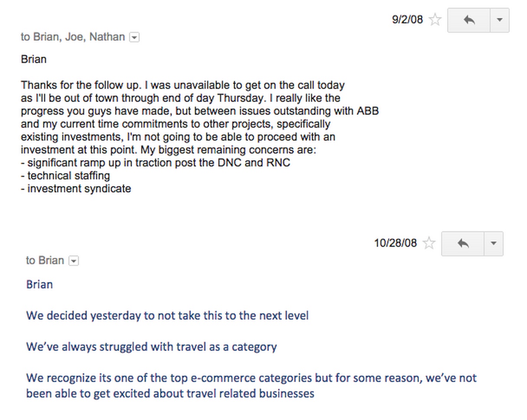Click the 'technical staffing' bullet line
Viewport: 527px width, 420px height.
(x=65, y=176)
